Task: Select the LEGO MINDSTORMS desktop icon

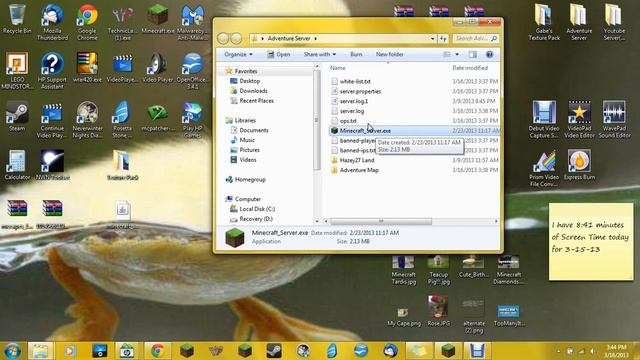Action: pos(17,71)
